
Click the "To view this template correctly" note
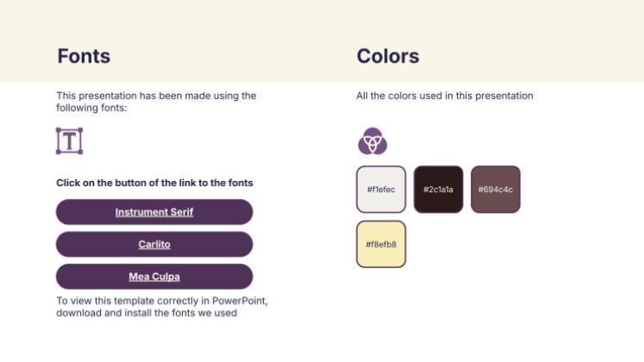point(161,301)
